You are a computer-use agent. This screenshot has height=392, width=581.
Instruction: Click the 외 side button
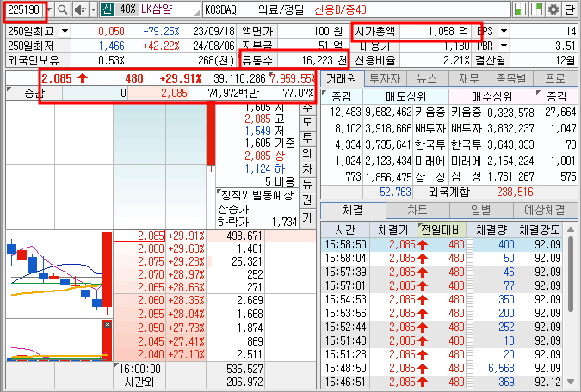point(307,153)
